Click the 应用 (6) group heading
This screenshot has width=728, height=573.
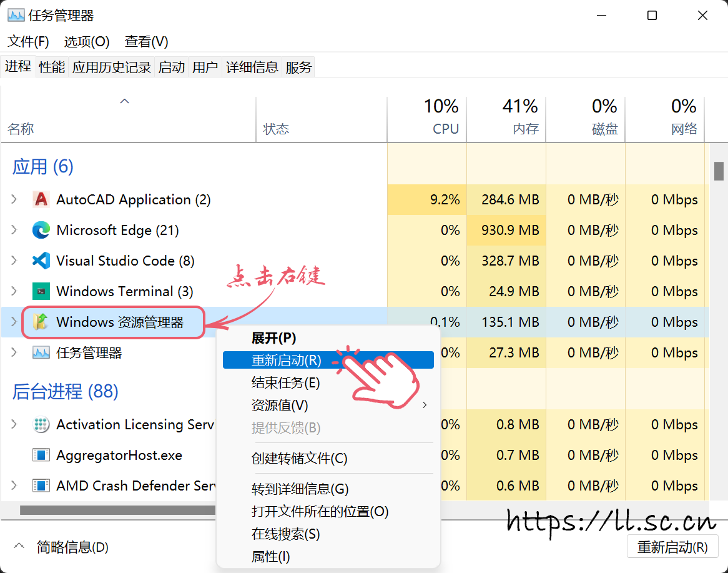[42, 167]
